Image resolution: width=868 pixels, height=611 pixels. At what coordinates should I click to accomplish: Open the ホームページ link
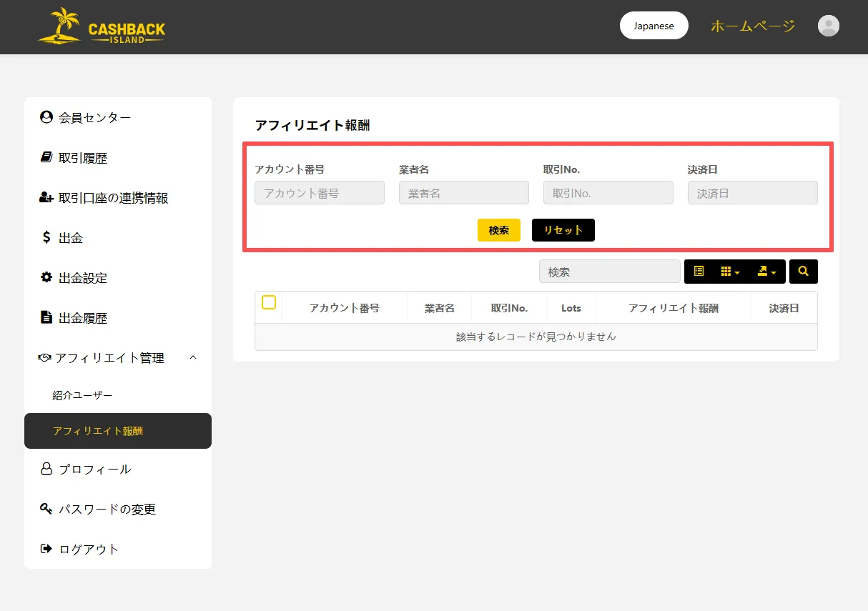752,26
